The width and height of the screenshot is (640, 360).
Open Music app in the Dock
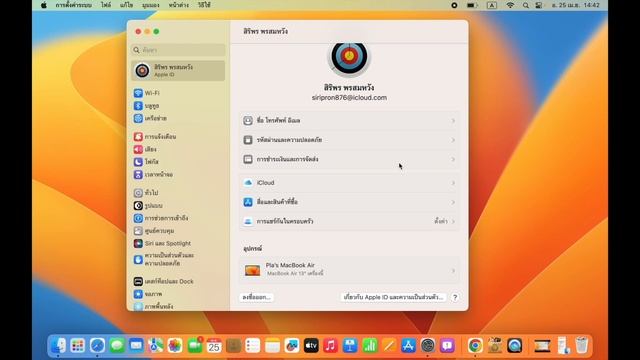330,346
